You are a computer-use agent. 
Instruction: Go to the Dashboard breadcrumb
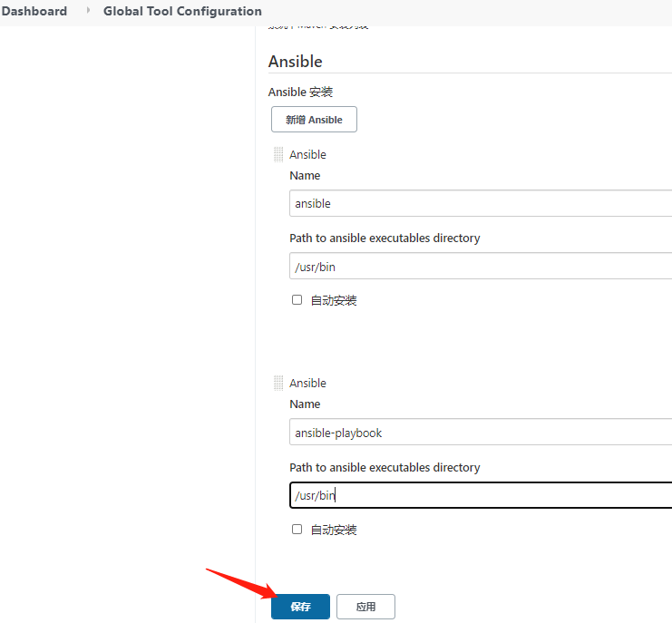pyautogui.click(x=34, y=11)
